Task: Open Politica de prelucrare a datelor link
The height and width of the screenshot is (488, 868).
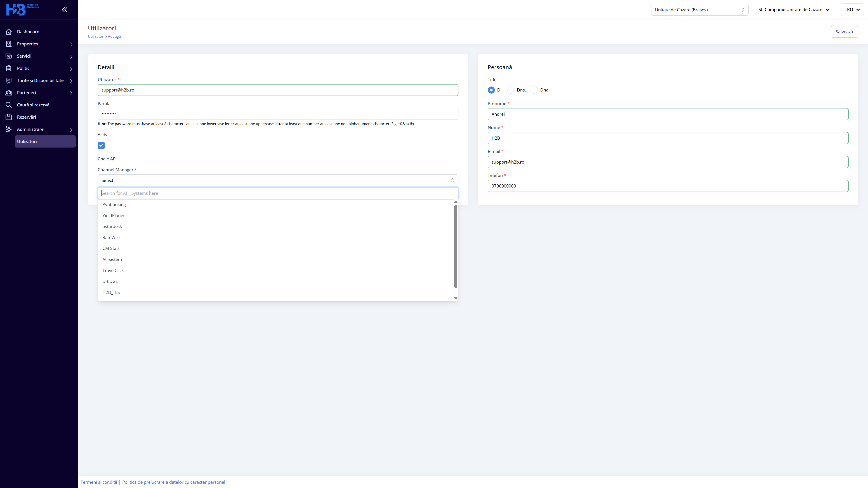Action: 174,482
